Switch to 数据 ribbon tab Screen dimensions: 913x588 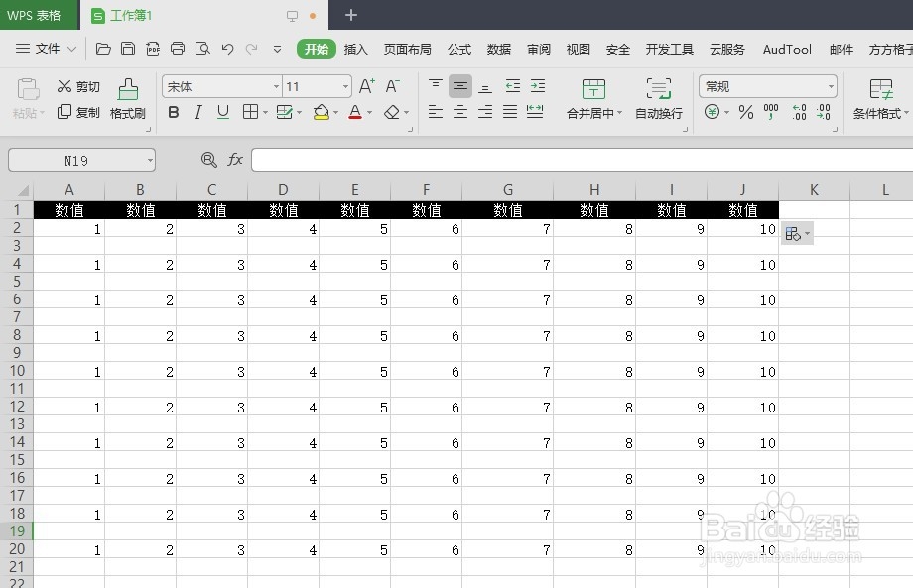(499, 49)
